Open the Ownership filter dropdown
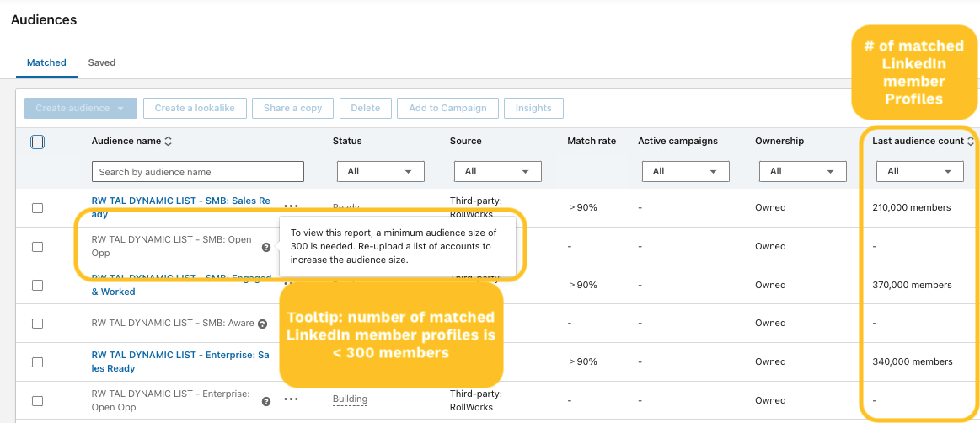The width and height of the screenshot is (980, 423). point(802,171)
